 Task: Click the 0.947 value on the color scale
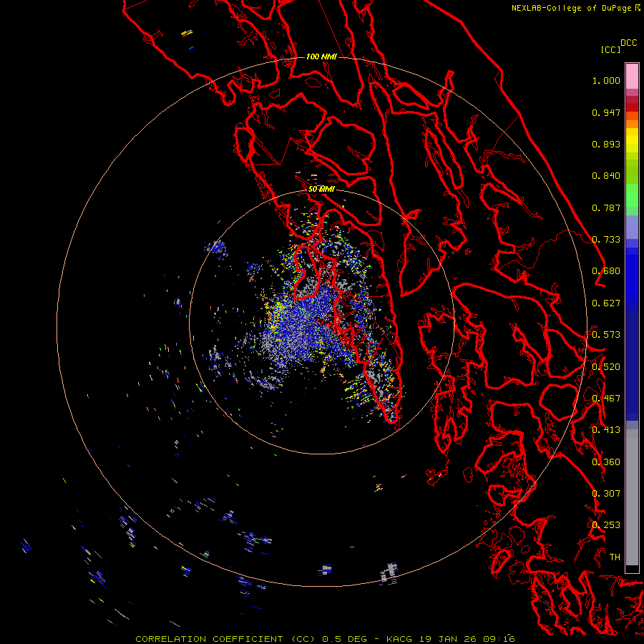tap(606, 112)
